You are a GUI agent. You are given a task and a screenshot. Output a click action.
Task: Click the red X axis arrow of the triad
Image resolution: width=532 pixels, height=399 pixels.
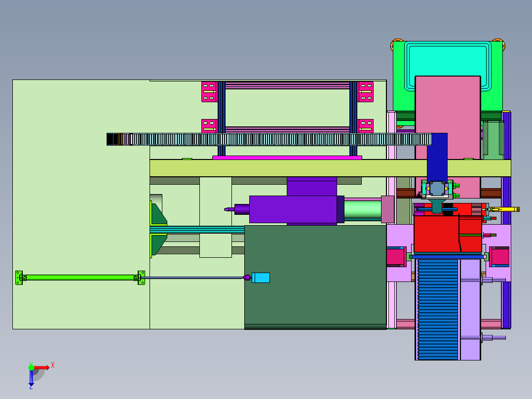(42, 367)
